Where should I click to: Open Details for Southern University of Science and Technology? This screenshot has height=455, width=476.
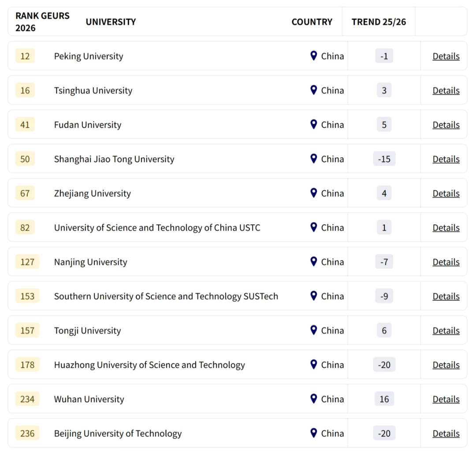pos(446,296)
